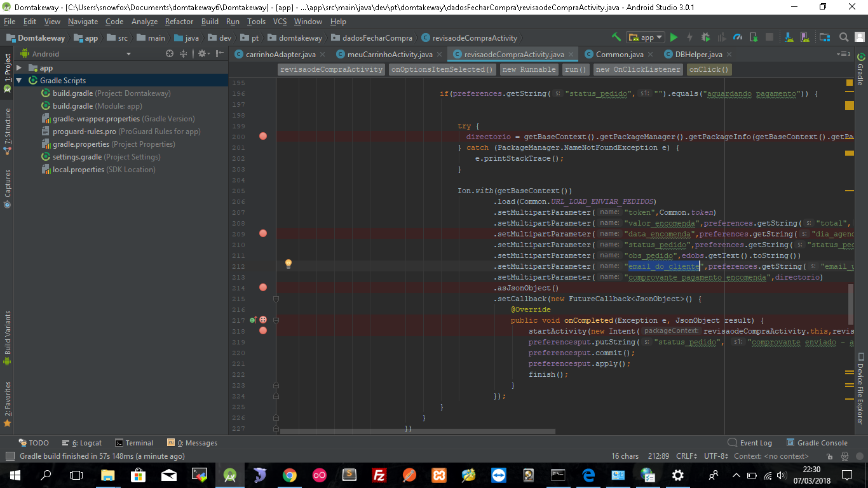Toggle breakpoint on line 209

pyautogui.click(x=263, y=234)
